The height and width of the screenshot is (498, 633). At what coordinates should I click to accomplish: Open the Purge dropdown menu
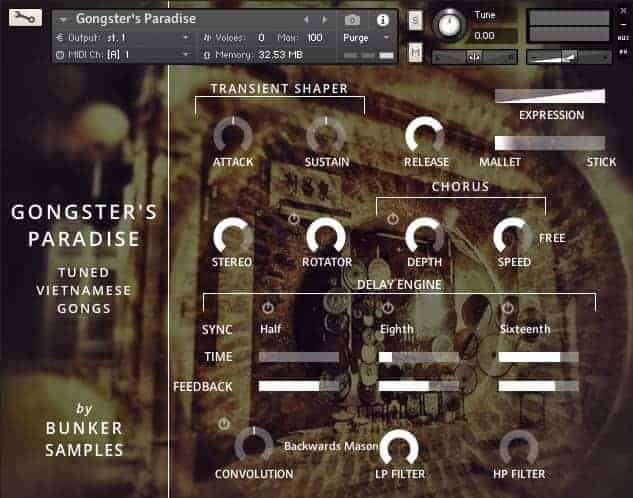click(x=366, y=38)
